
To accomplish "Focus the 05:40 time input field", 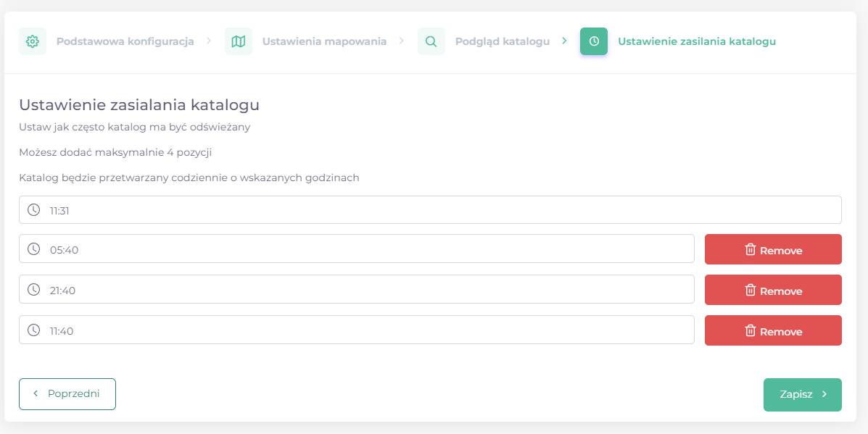I will click(357, 249).
